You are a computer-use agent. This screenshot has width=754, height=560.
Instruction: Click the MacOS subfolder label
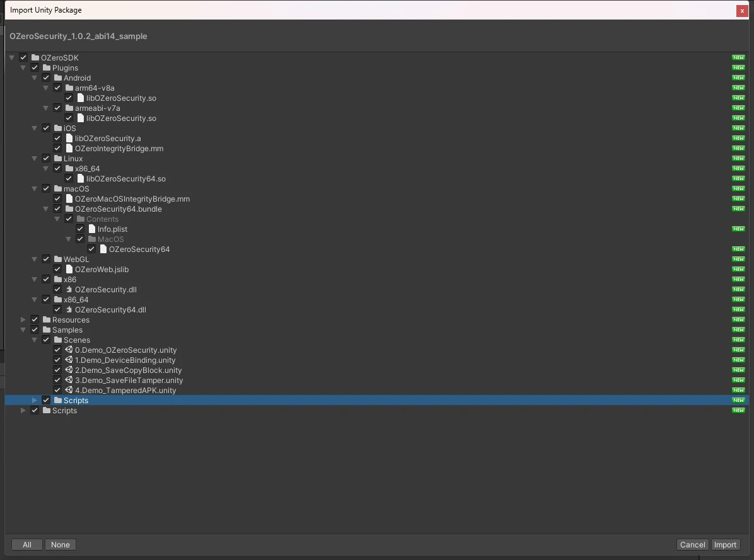point(110,239)
